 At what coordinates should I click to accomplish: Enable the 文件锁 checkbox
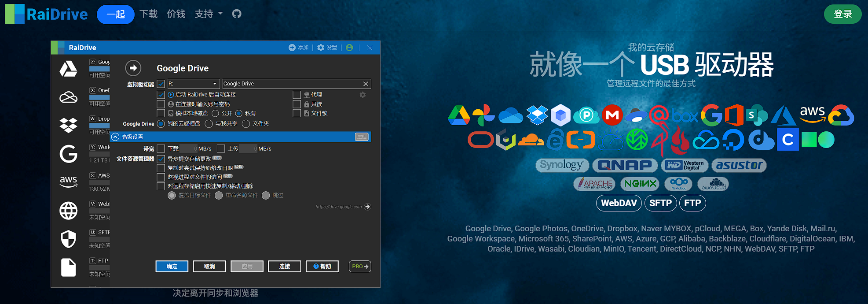tap(297, 113)
